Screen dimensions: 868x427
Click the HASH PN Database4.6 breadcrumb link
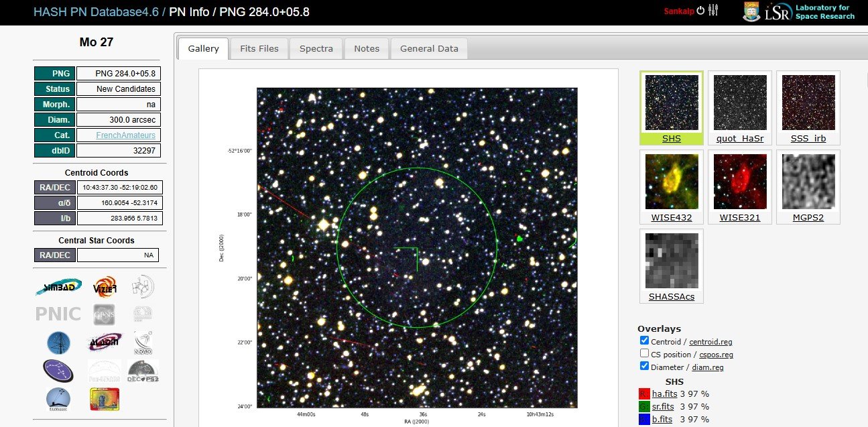click(96, 12)
